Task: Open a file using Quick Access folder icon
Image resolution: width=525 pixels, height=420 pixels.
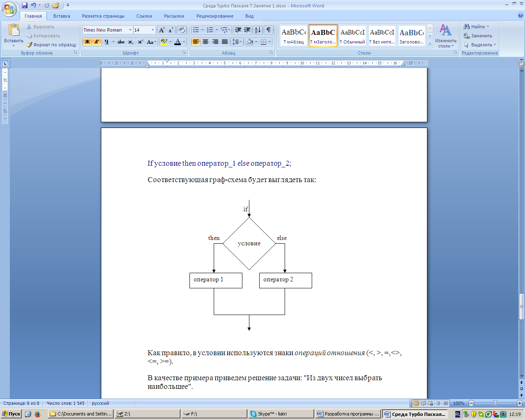Action: (x=56, y=6)
